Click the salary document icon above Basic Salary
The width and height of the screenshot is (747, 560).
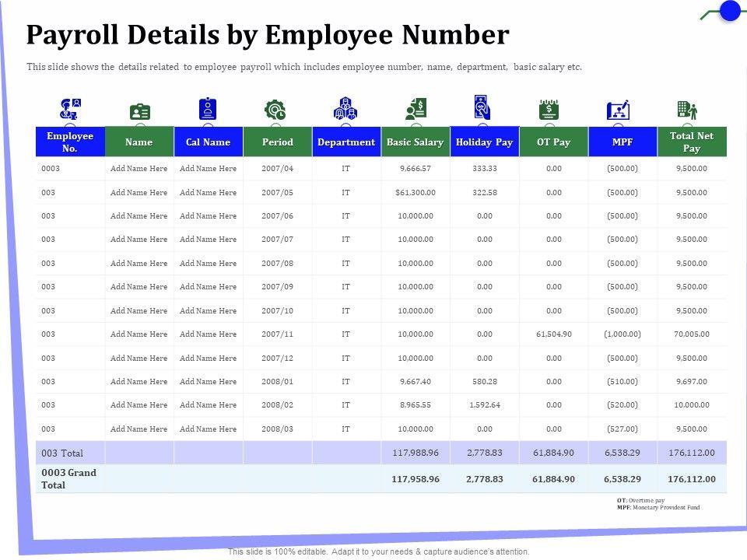tap(416, 109)
